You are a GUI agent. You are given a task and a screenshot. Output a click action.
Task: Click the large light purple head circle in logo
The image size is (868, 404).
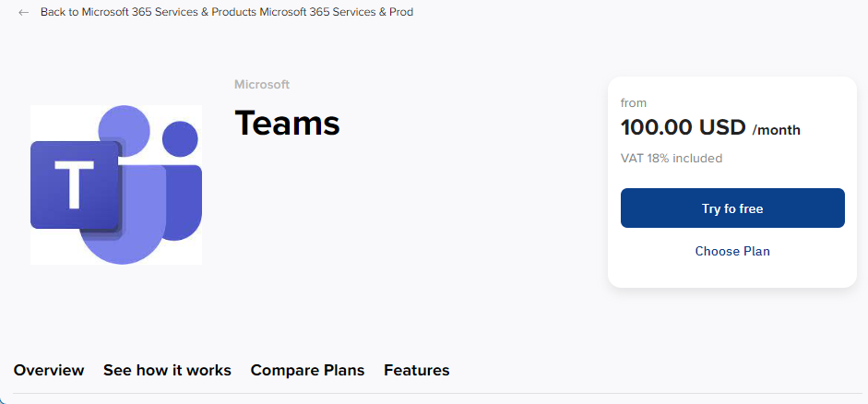click(x=124, y=128)
